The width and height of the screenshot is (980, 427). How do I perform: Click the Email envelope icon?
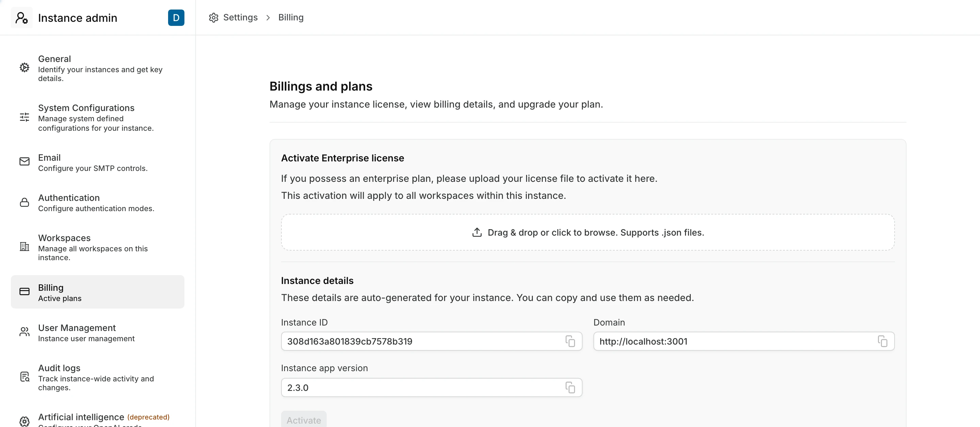[x=24, y=162]
